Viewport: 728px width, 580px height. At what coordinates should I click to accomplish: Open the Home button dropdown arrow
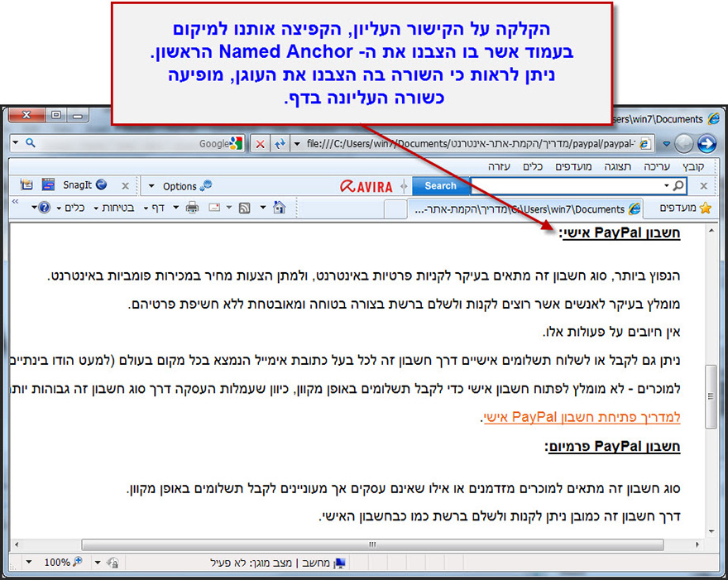click(263, 207)
